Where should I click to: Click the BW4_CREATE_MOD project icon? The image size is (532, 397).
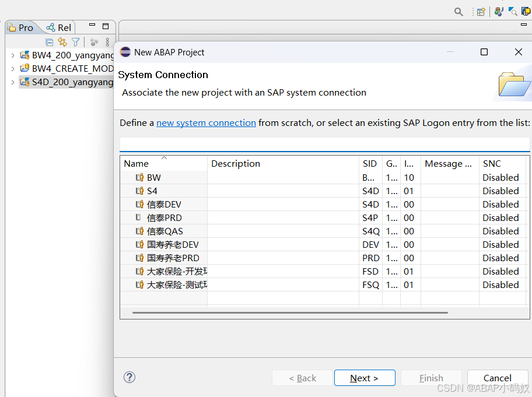[24, 68]
